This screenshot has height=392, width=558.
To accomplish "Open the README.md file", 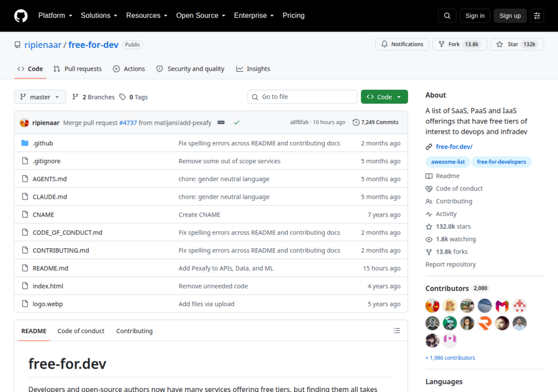I will tap(50, 268).
